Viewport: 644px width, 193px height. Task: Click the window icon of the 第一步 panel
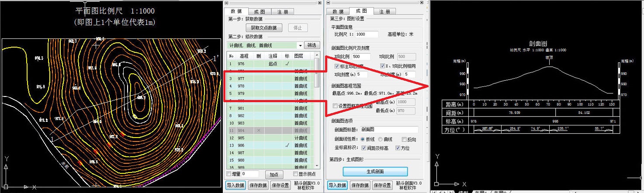click(226, 3)
